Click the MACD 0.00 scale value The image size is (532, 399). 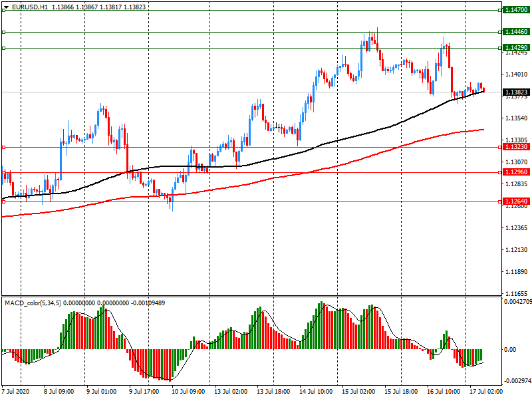[x=510, y=350]
